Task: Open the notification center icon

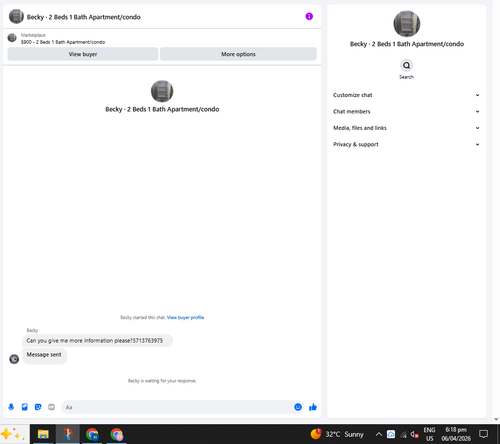Action: (x=483, y=434)
